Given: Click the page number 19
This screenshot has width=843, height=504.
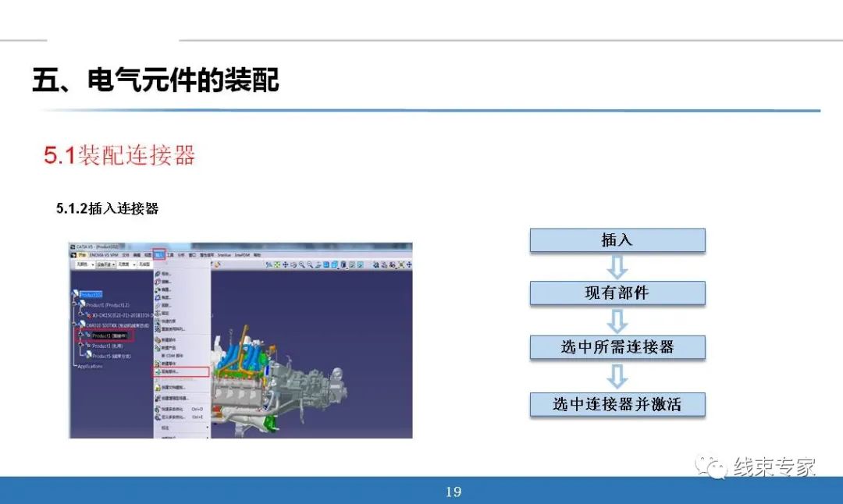Looking at the screenshot, I should 454,492.
